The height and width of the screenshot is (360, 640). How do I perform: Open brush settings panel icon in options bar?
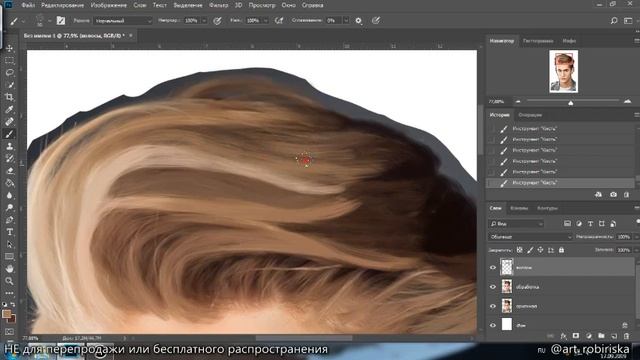click(61, 20)
